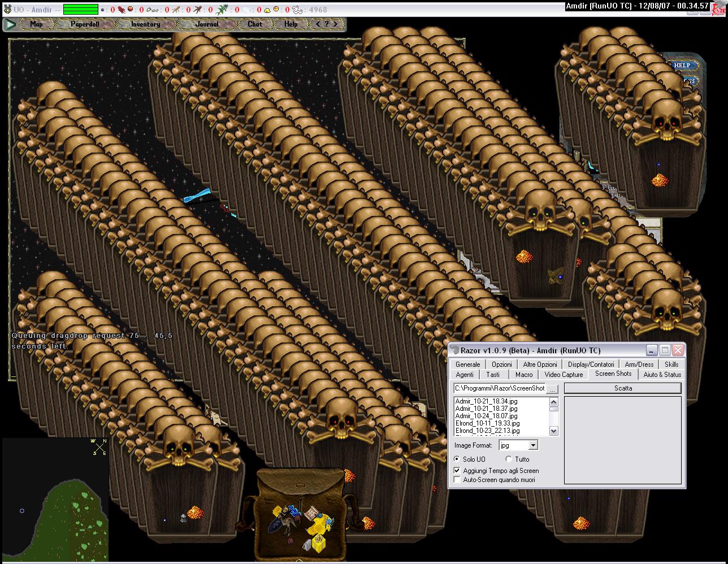
Task: Click the black pearl counter icon
Action: pos(102,10)
